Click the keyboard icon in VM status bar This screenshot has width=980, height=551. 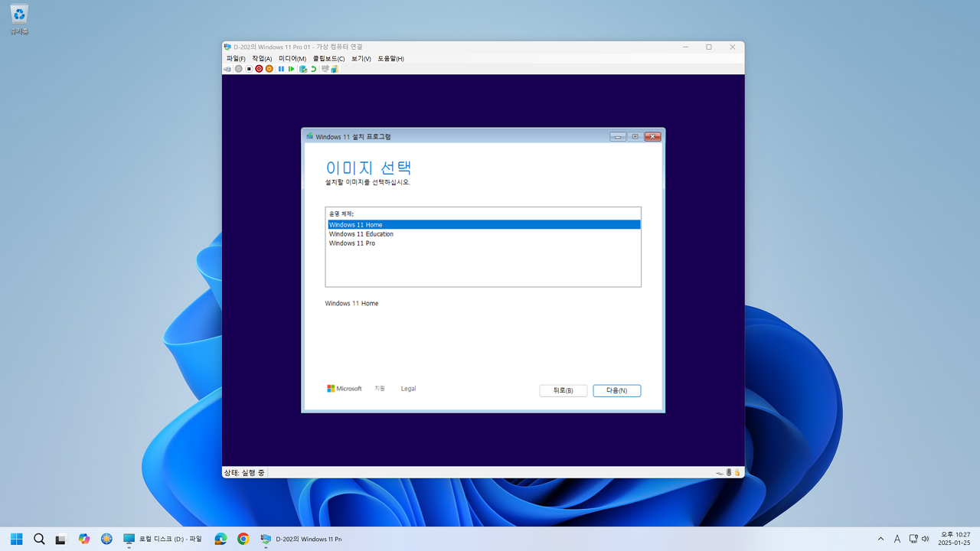pos(720,473)
